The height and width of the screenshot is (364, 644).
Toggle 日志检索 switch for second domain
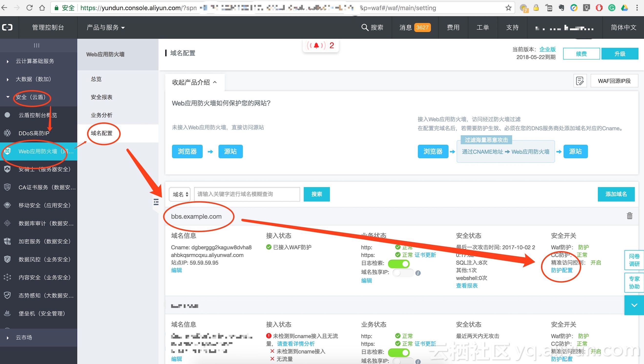point(399,353)
